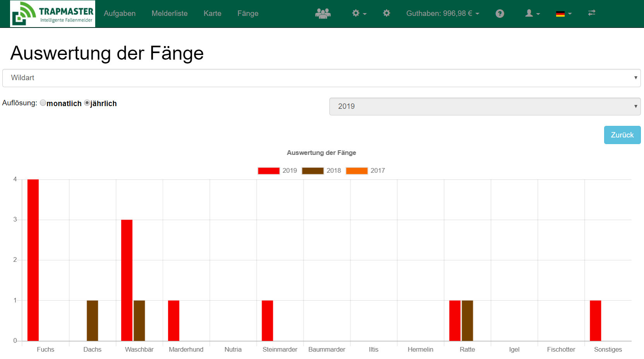The image size is (644, 359).
Task: Click the red 2019 Fuchs bar
Action: (33, 260)
